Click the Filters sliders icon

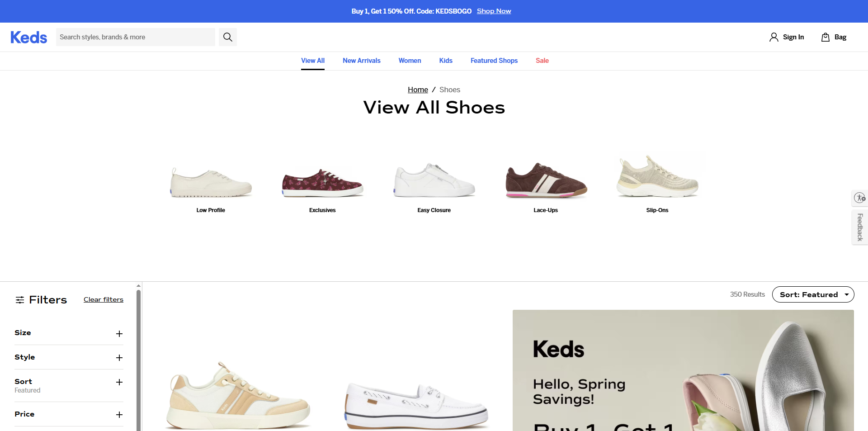20,299
